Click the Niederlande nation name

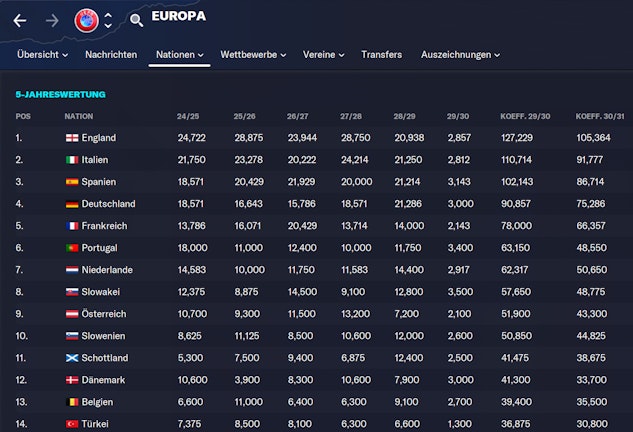point(112,269)
